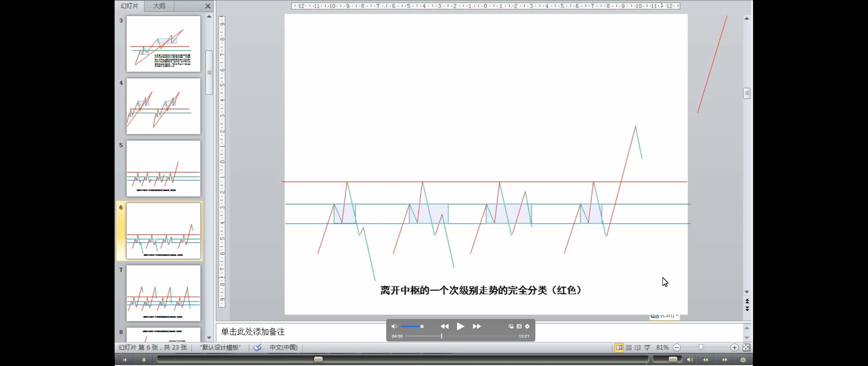868x366 pixels.
Task: Fast forward in bottom player bar
Action: tap(725, 360)
